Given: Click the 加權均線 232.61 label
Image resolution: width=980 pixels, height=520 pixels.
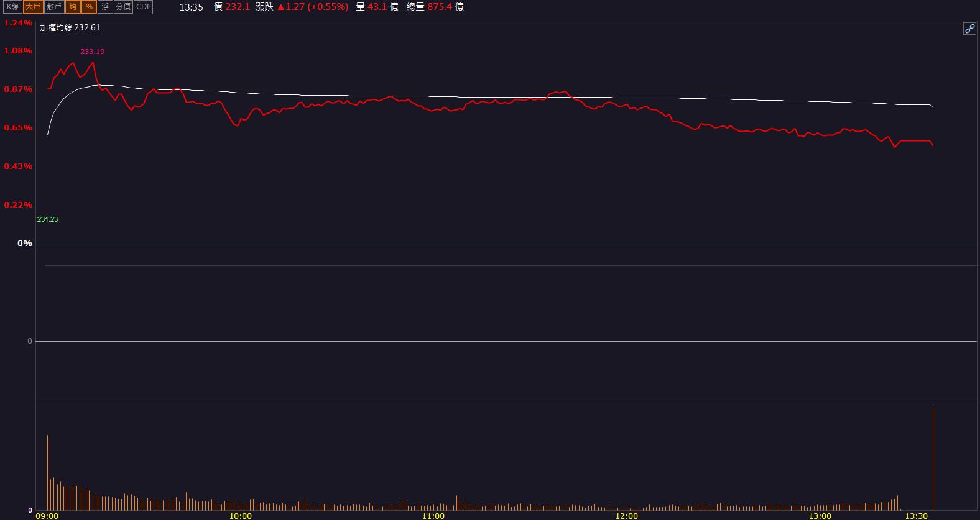Looking at the screenshot, I should pyautogui.click(x=70, y=28).
